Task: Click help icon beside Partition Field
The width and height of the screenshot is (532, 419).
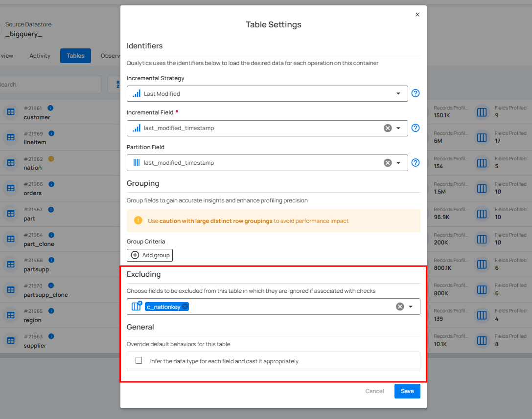Action: (415, 163)
